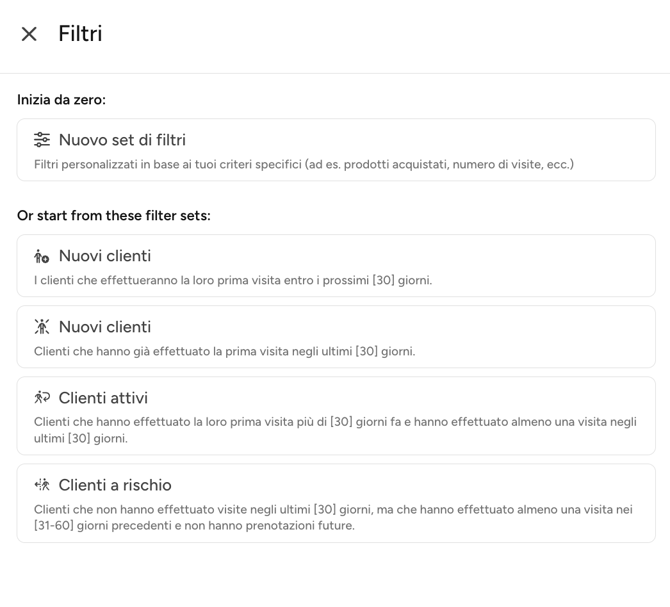Select the Nuovo set di filtri title

point(122,140)
